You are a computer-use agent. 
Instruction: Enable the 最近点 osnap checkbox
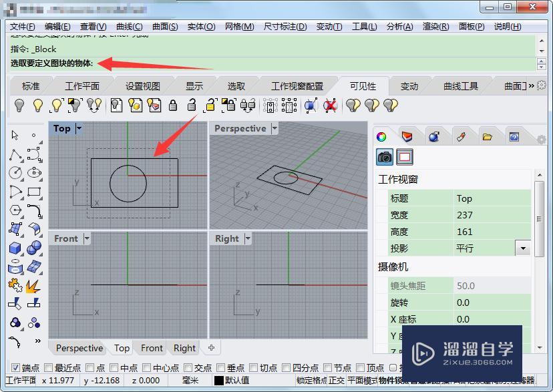(x=48, y=368)
